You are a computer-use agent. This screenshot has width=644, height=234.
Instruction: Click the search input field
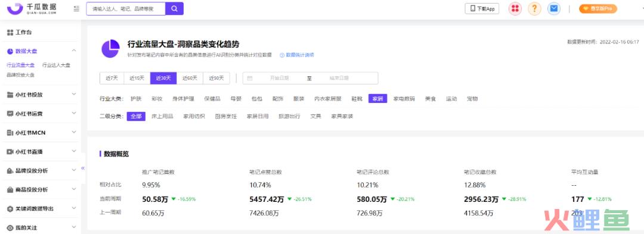pos(126,8)
